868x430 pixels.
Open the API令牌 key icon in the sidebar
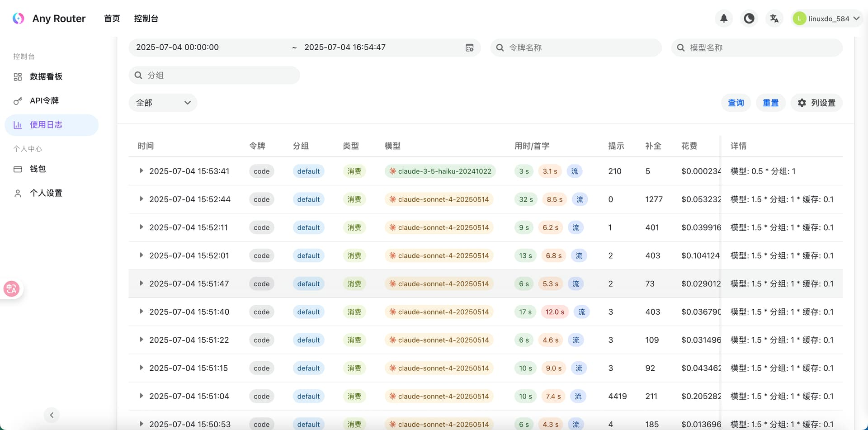[17, 100]
